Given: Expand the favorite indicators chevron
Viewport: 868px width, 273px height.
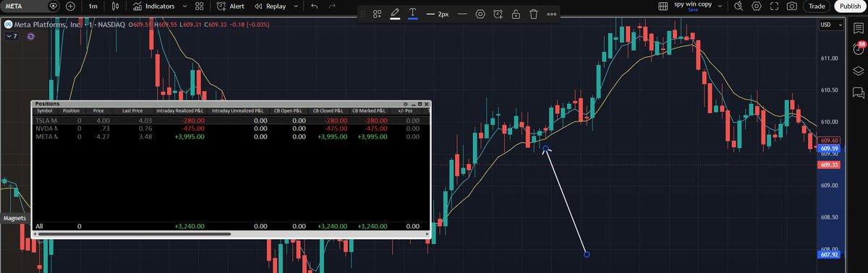Looking at the screenshot, I should pos(186,6).
